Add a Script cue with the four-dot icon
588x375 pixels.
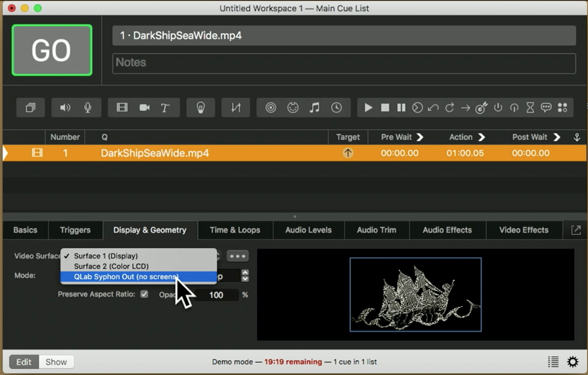coord(563,108)
